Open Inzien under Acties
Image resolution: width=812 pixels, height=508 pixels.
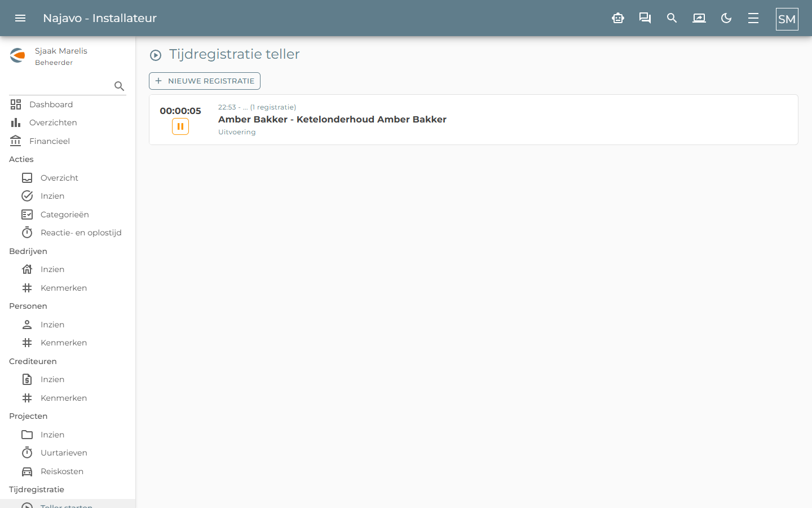(x=68, y=196)
